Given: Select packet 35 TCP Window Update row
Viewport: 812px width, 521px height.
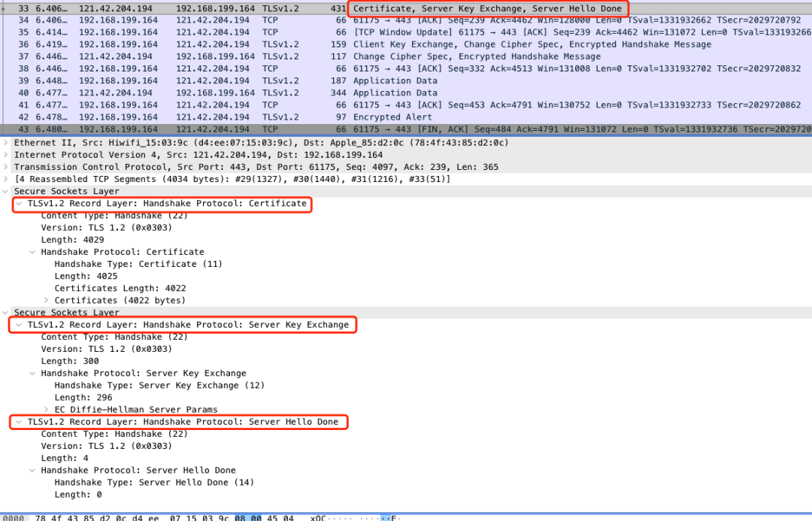Looking at the screenshot, I should (406, 32).
